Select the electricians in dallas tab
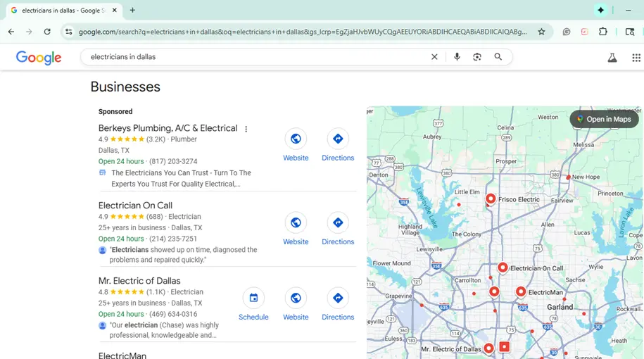This screenshot has height=359, width=644. 64,11
